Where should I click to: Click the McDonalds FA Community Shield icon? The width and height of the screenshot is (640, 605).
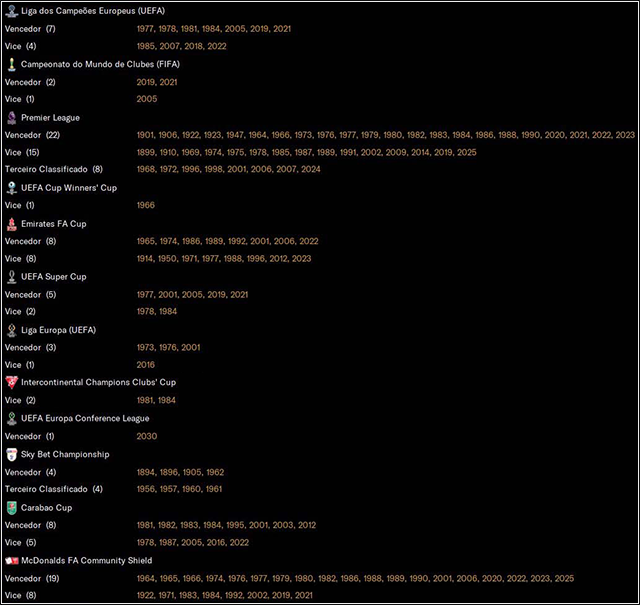pos(11,561)
